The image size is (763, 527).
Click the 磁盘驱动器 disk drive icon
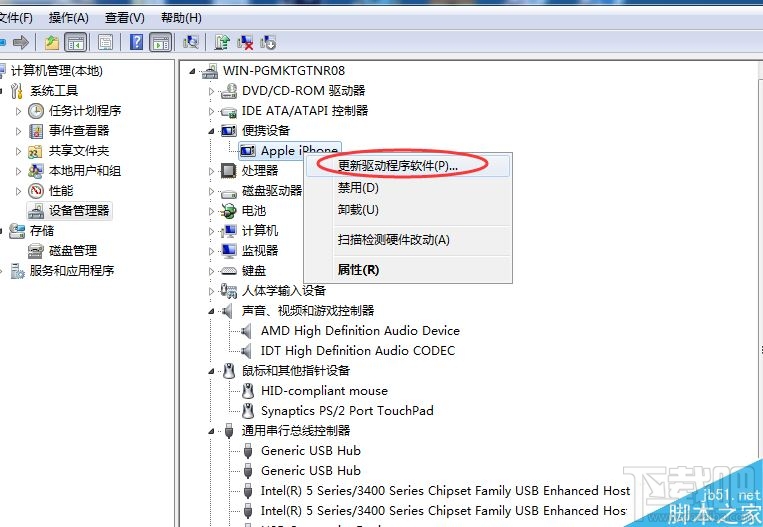[x=228, y=193]
